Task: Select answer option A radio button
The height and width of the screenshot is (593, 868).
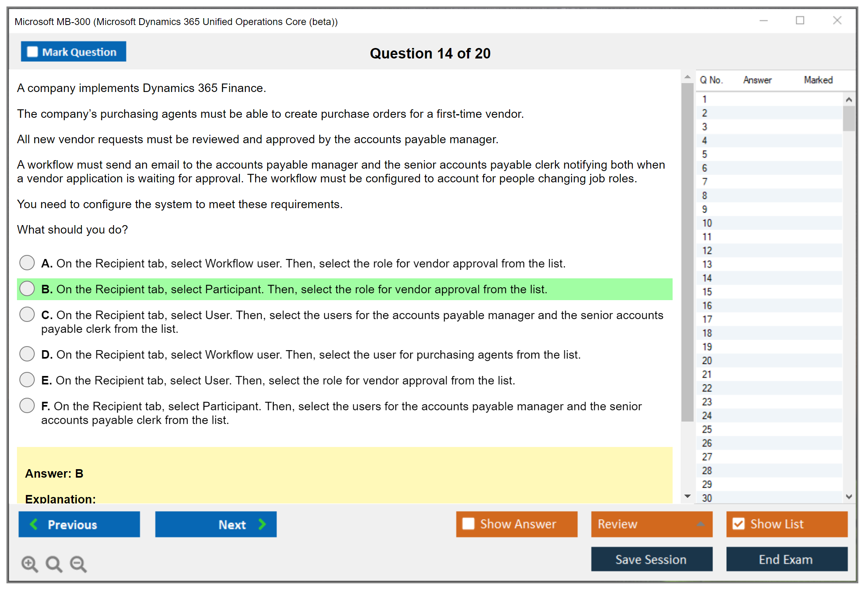Action: point(27,263)
